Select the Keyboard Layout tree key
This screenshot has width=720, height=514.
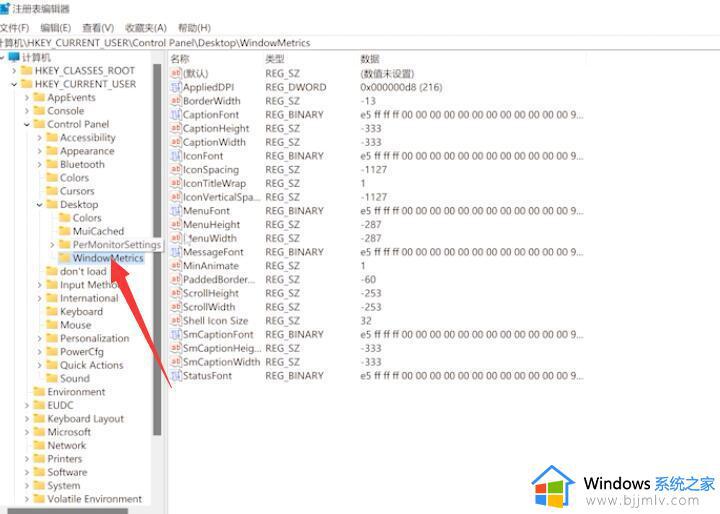click(x=85, y=418)
